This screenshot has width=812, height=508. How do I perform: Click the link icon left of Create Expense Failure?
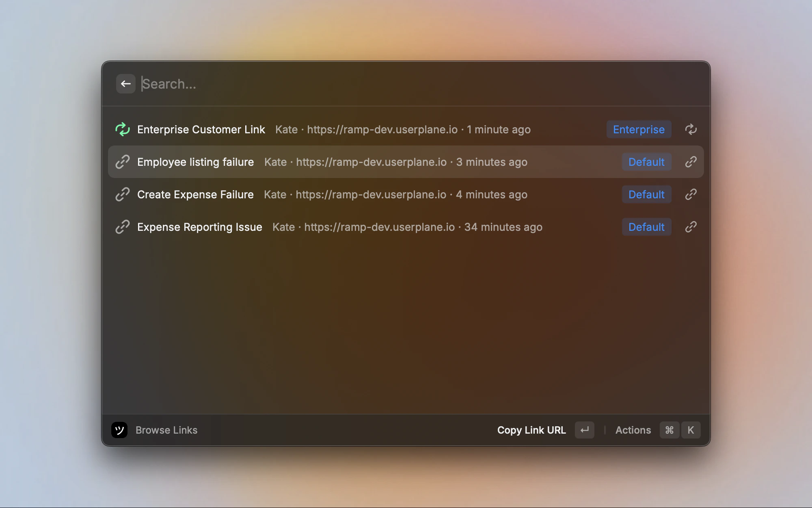click(x=122, y=194)
